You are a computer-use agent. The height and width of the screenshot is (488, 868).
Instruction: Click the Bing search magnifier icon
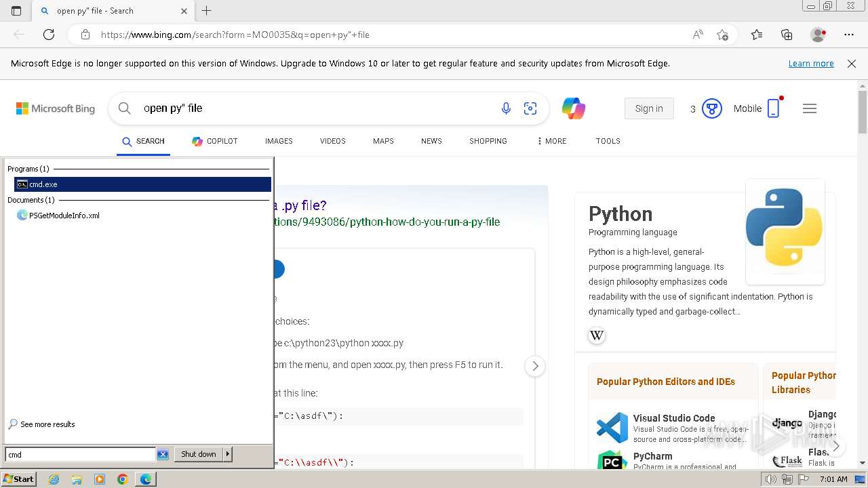pos(124,108)
